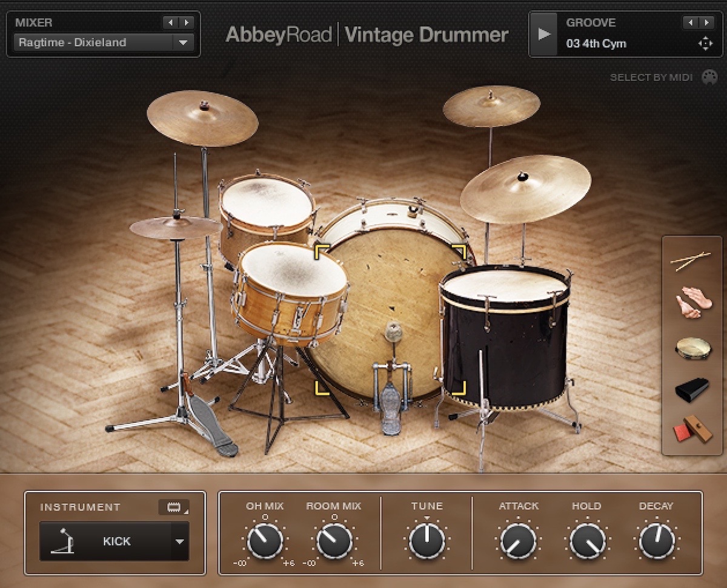Viewport: 727px width, 588px height.
Task: Select the woodblock icon in the sidebar
Action: coord(692,429)
